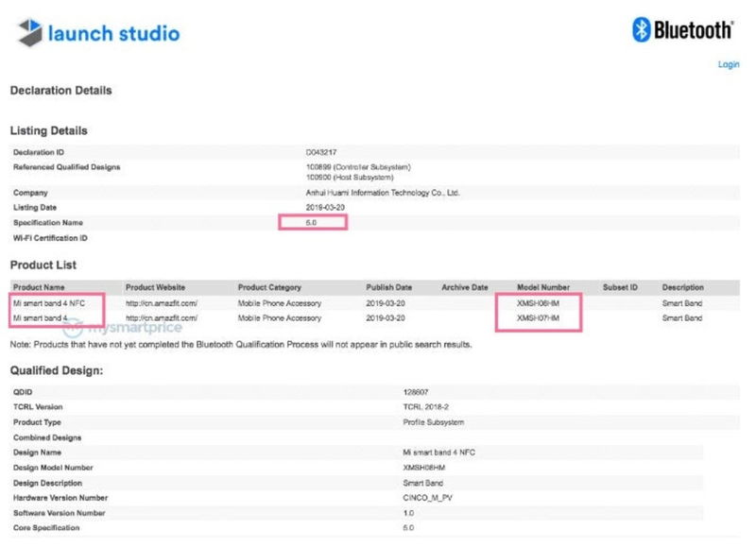Click the company name Anhui Huami Information Technology
Screen dimensions: 756x547
[383, 193]
